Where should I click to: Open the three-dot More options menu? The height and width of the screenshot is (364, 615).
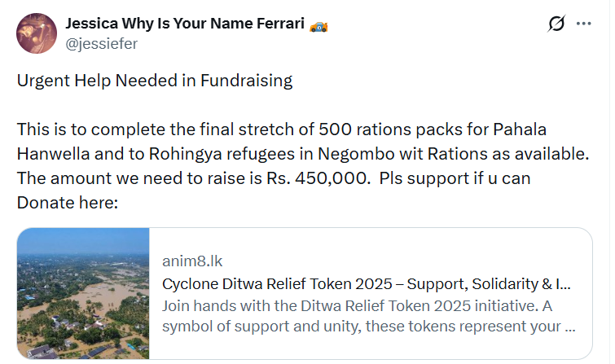(583, 24)
